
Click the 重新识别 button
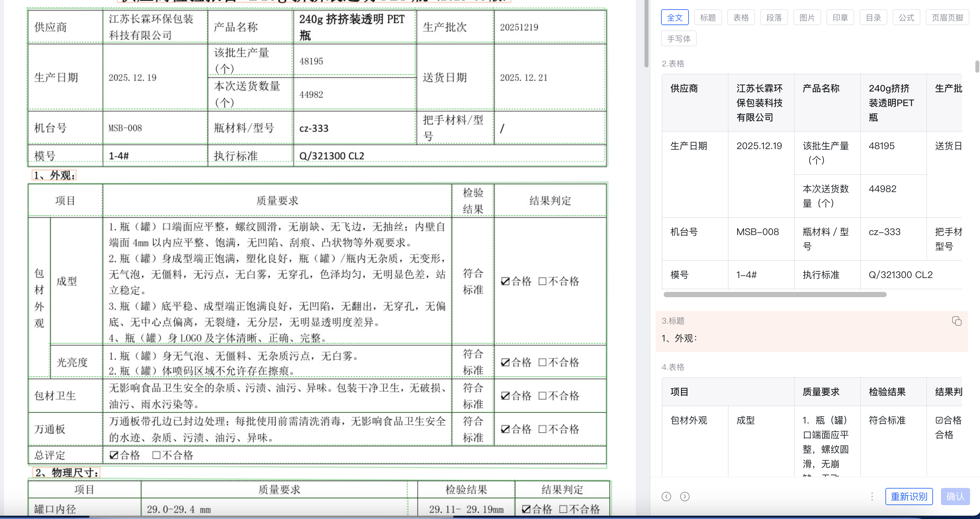coord(909,497)
